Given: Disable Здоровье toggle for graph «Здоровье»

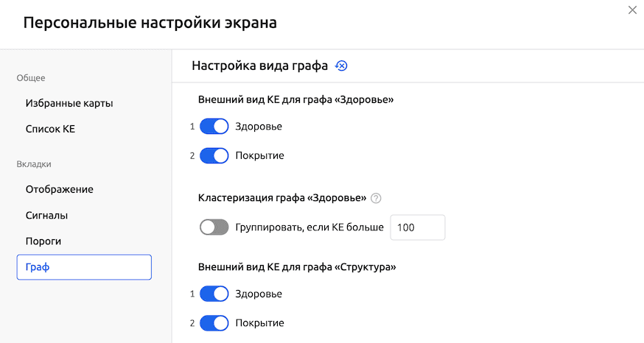Looking at the screenshot, I should tap(214, 127).
